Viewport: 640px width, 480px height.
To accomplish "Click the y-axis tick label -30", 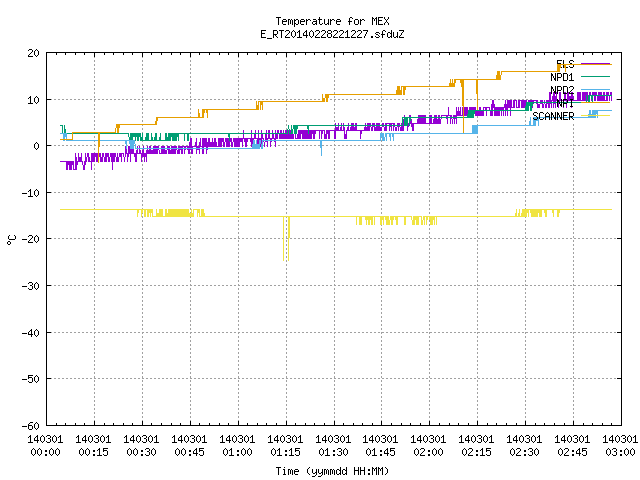I will (x=31, y=286).
